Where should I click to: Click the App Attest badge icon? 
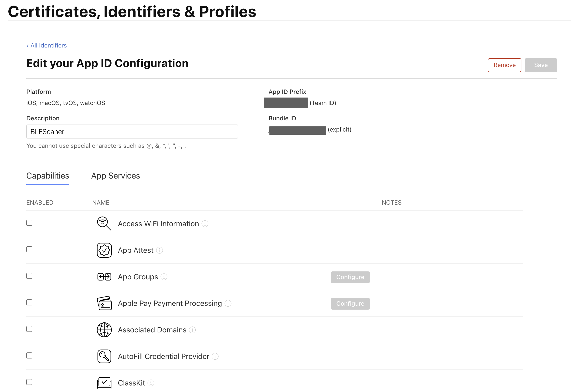[x=104, y=250]
